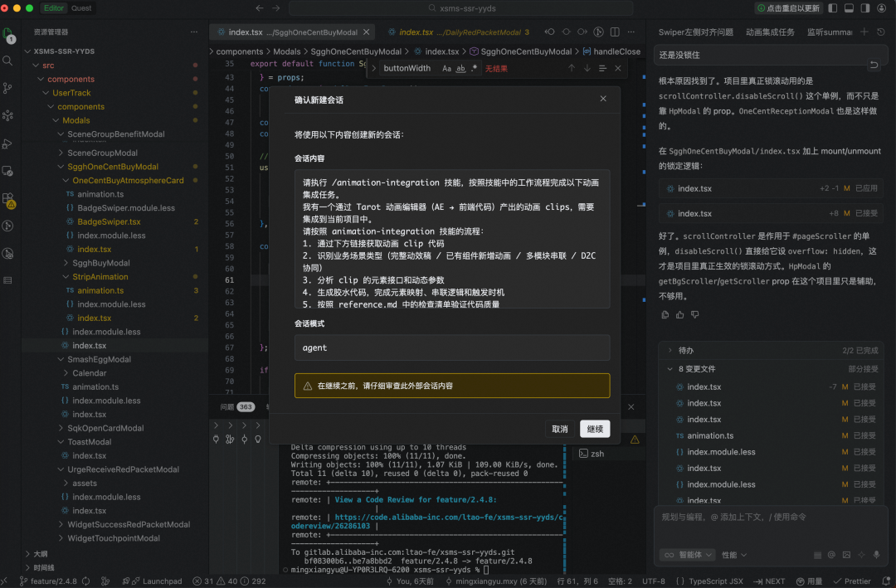Open the Explorer files icon in activity bar
This screenshot has height=588, width=896.
point(7,34)
